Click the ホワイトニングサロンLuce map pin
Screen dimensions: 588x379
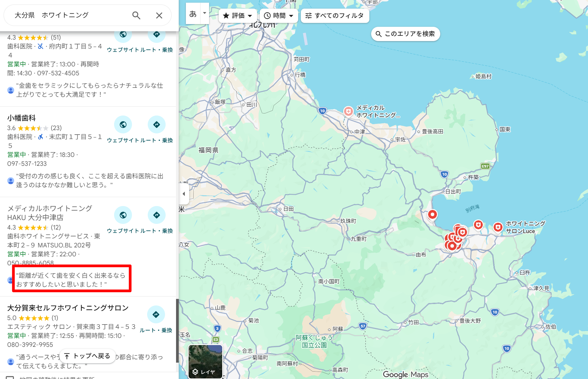point(498,227)
